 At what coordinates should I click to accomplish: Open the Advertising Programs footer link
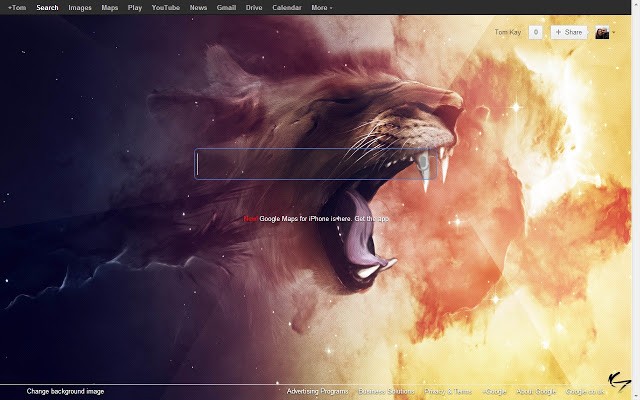point(317,391)
